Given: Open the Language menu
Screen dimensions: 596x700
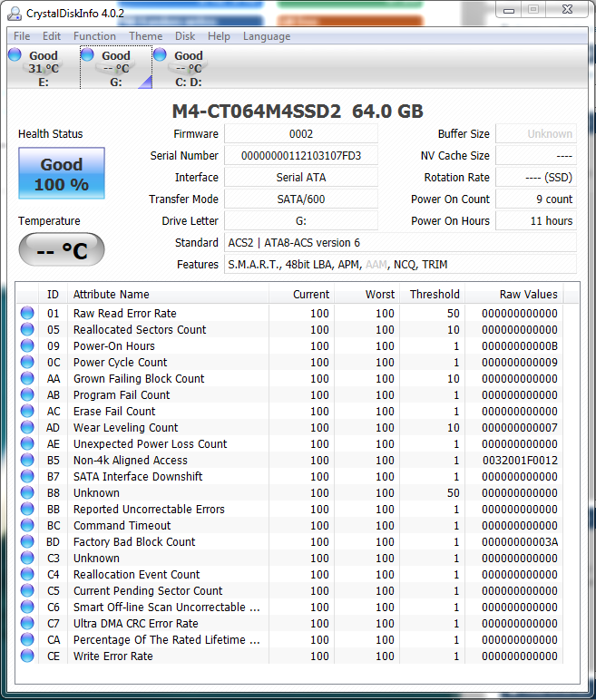Looking at the screenshot, I should point(267,36).
